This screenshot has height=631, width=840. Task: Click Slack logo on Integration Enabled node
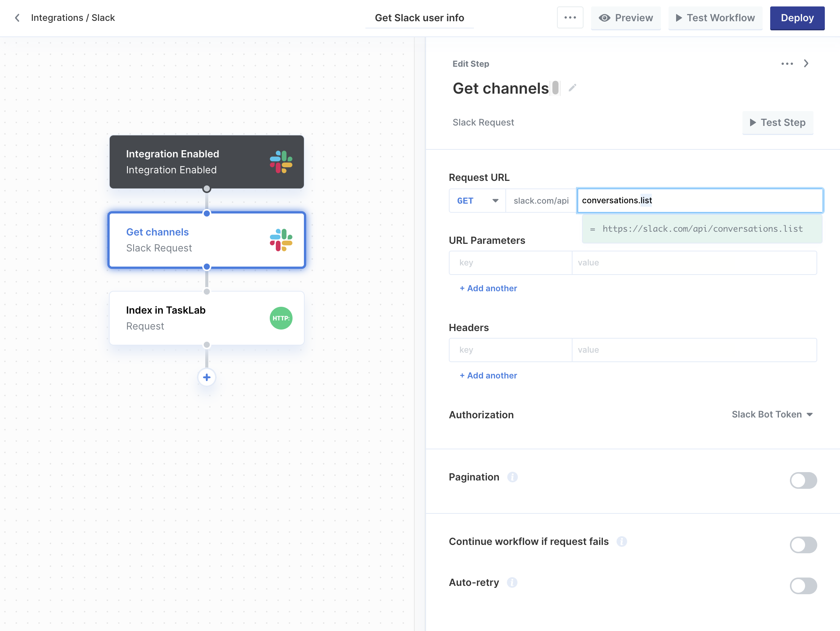pyautogui.click(x=281, y=162)
